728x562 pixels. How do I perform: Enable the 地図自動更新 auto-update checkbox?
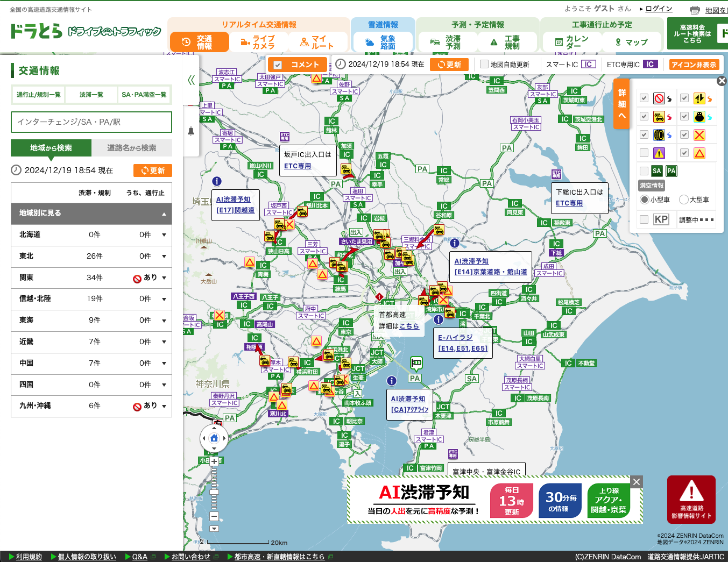pyautogui.click(x=484, y=65)
